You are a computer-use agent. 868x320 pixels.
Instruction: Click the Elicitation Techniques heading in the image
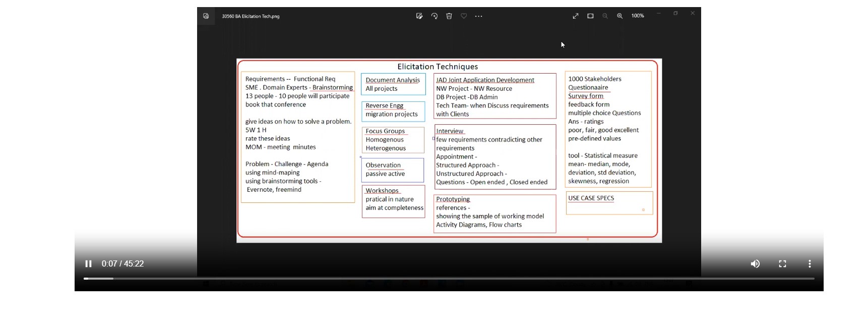click(438, 67)
